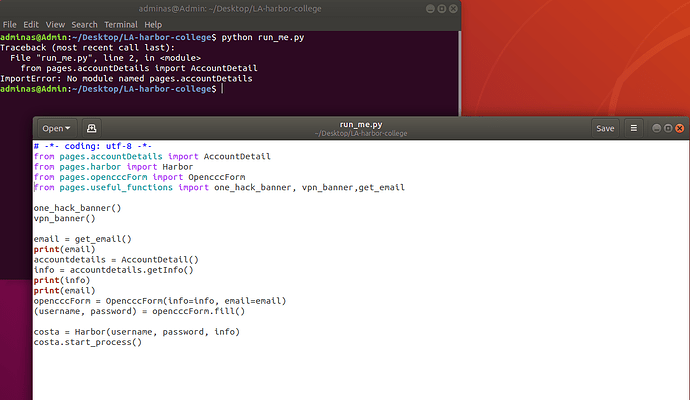Open the Search menu in the terminal
The height and width of the screenshot is (400, 690).
click(x=84, y=25)
